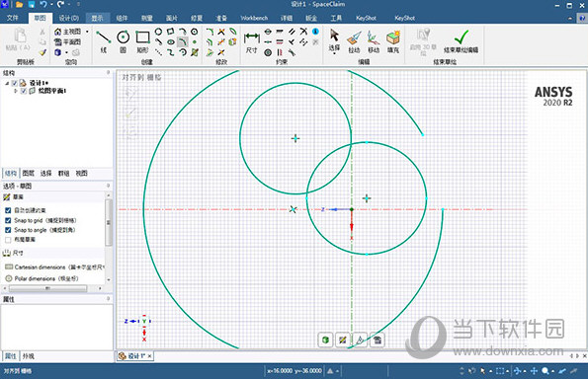This screenshot has width=588, height=380.
Task: Click the pan cross icon in status bar
Action: pos(534,371)
